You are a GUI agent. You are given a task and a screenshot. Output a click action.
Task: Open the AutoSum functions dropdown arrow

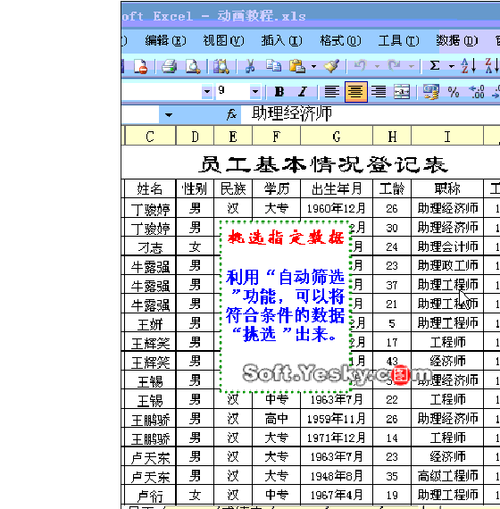(x=451, y=66)
